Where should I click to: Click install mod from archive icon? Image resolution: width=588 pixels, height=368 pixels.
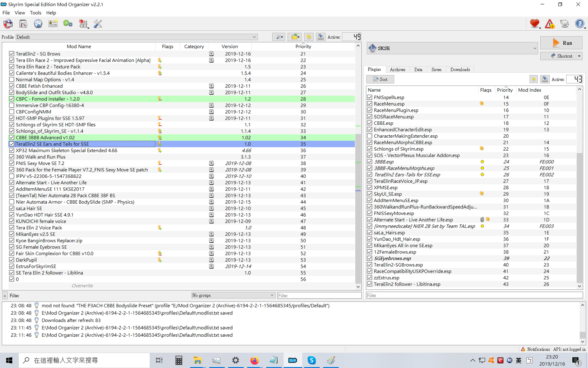click(23, 24)
